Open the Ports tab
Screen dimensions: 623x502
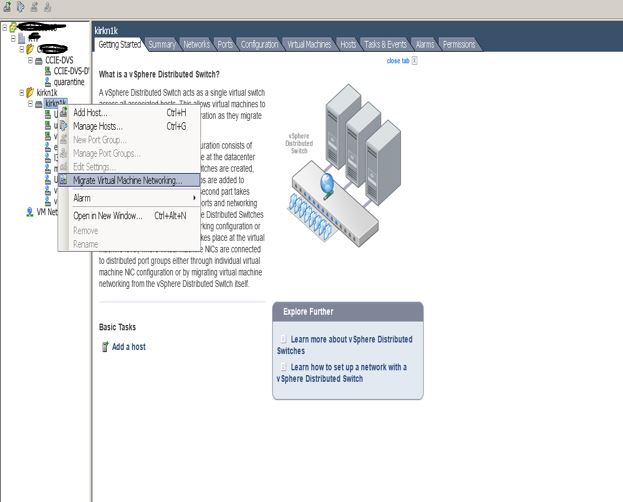(x=225, y=45)
